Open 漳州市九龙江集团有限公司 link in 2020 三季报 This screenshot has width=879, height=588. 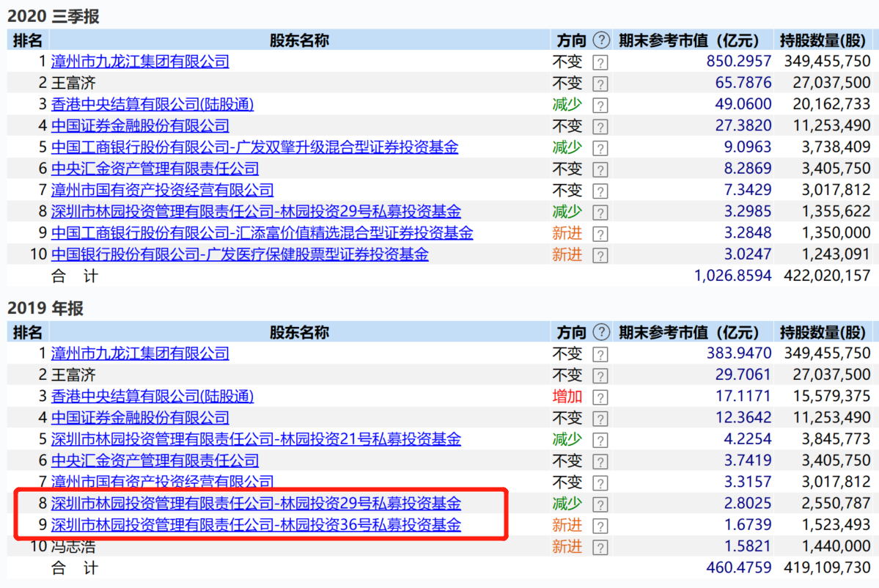coord(140,61)
